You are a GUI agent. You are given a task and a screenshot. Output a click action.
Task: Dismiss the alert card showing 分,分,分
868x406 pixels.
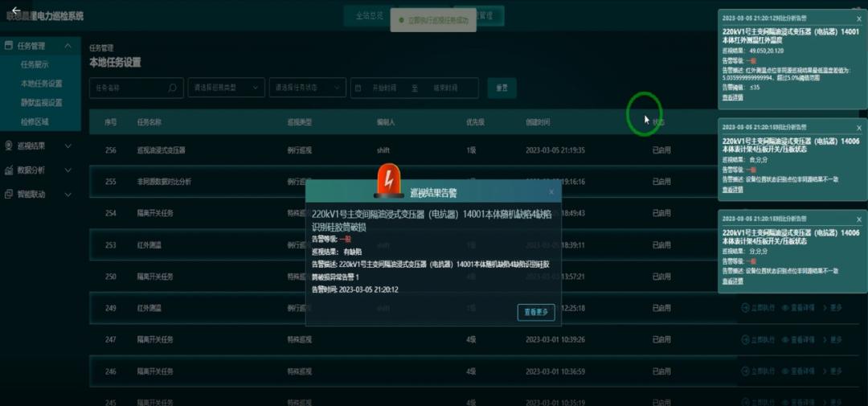pyautogui.click(x=858, y=219)
